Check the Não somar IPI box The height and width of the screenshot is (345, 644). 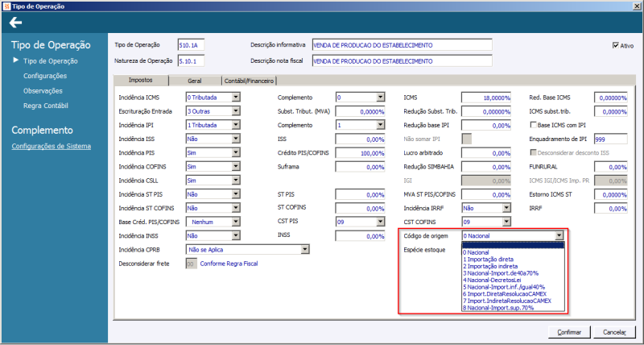pyautogui.click(x=465, y=139)
